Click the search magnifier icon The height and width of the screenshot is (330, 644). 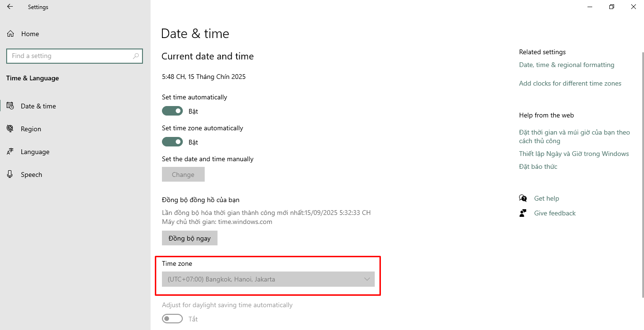coord(136,56)
